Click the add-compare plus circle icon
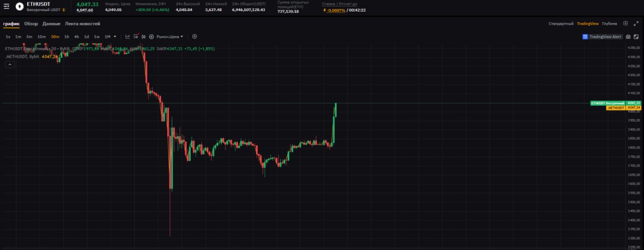 pyautogui.click(x=194, y=37)
